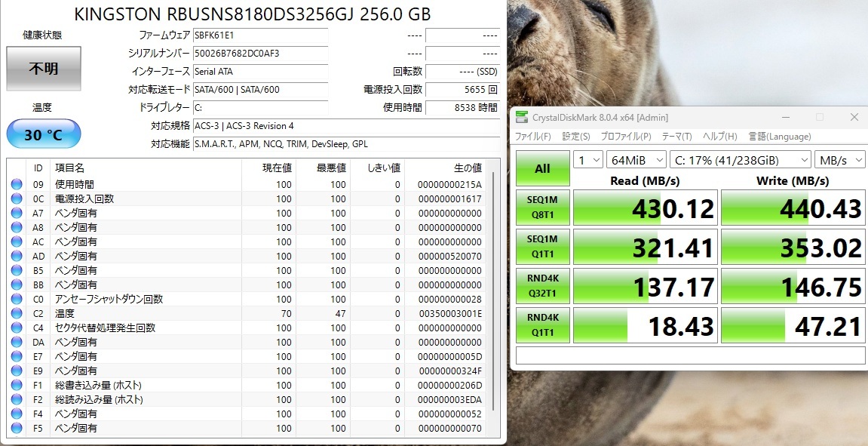Click the 現在値 column header
The height and width of the screenshot is (446, 868).
268,168
